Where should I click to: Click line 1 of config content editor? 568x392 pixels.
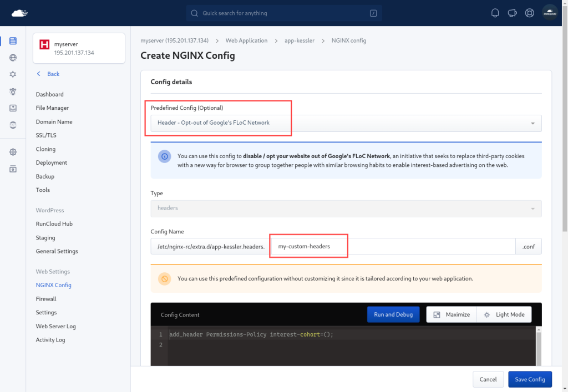click(x=351, y=334)
